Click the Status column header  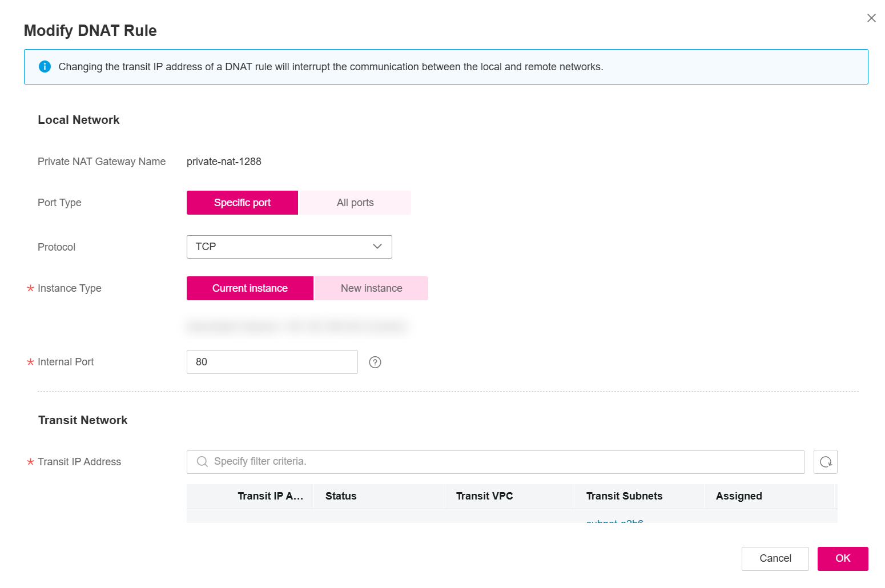pyautogui.click(x=341, y=496)
